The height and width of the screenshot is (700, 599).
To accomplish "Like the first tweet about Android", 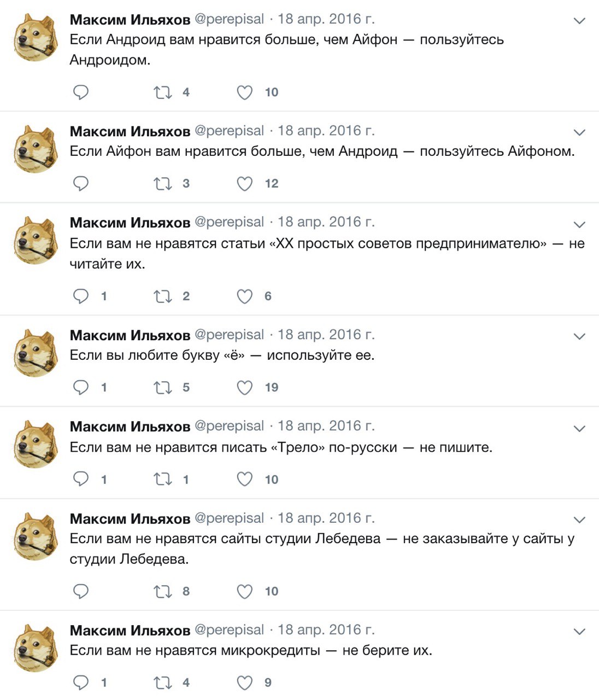I will point(244,92).
